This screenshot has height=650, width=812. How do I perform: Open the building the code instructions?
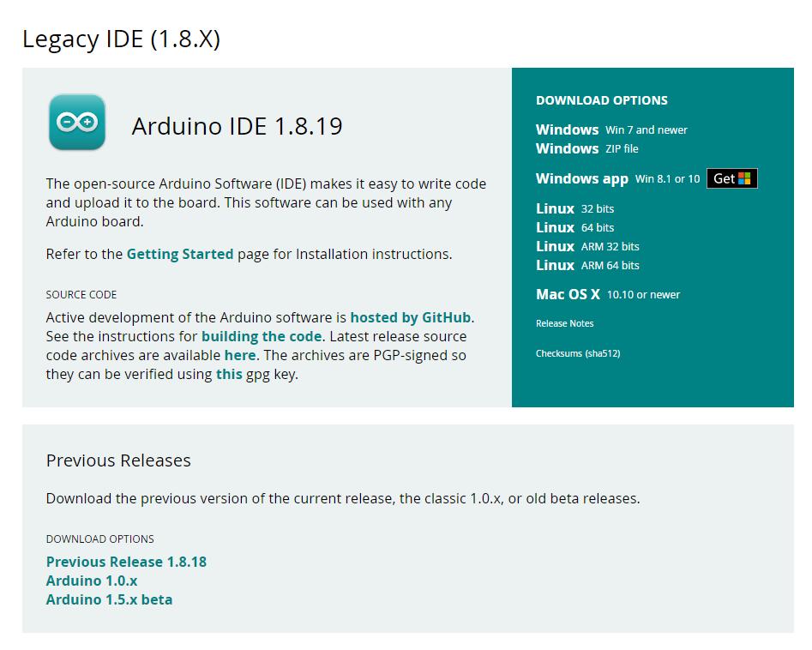click(x=262, y=337)
